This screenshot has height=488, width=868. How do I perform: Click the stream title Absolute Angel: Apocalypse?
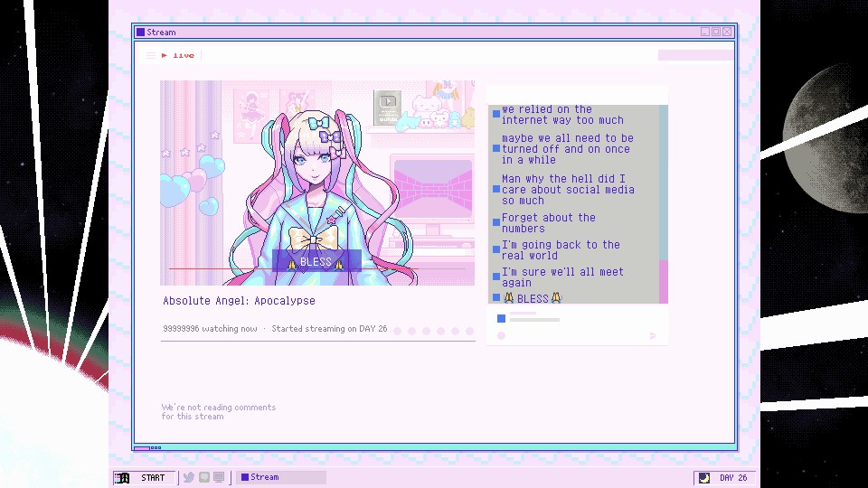(239, 301)
